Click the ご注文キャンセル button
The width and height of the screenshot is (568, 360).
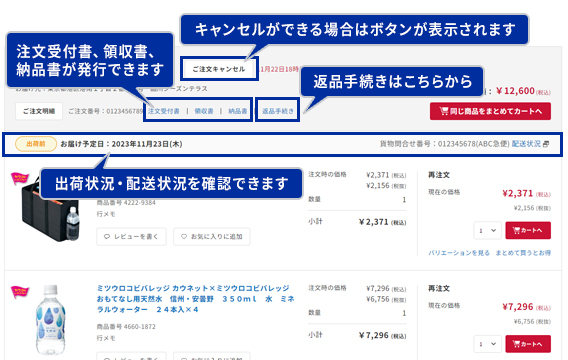click(x=219, y=69)
